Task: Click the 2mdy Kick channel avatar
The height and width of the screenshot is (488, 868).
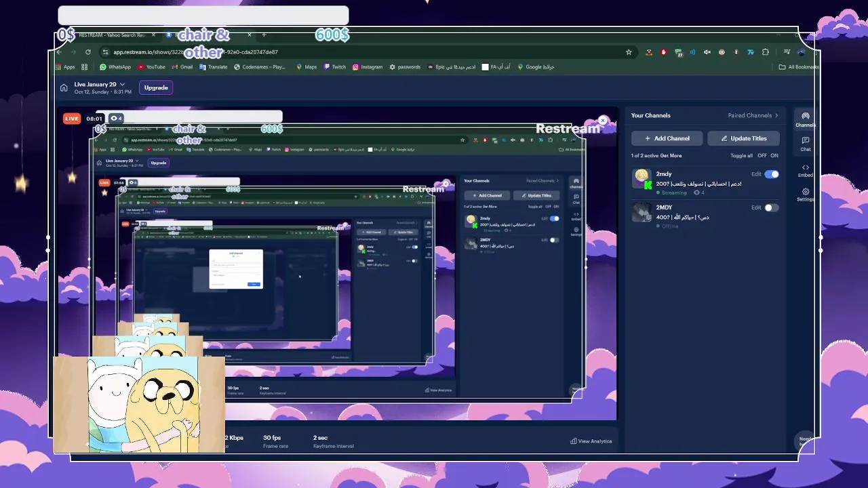Action: [x=642, y=178]
